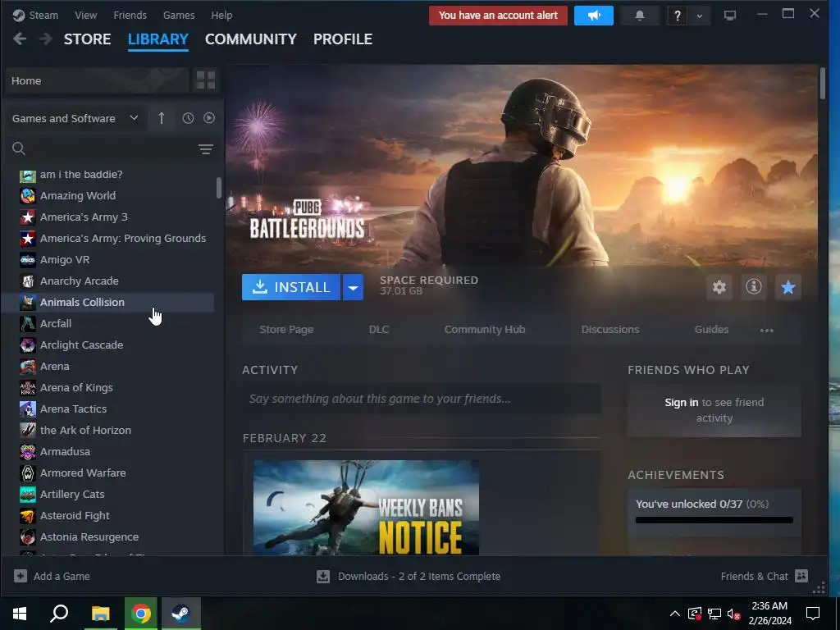Click the Asteroid Fight game icon

point(28,516)
